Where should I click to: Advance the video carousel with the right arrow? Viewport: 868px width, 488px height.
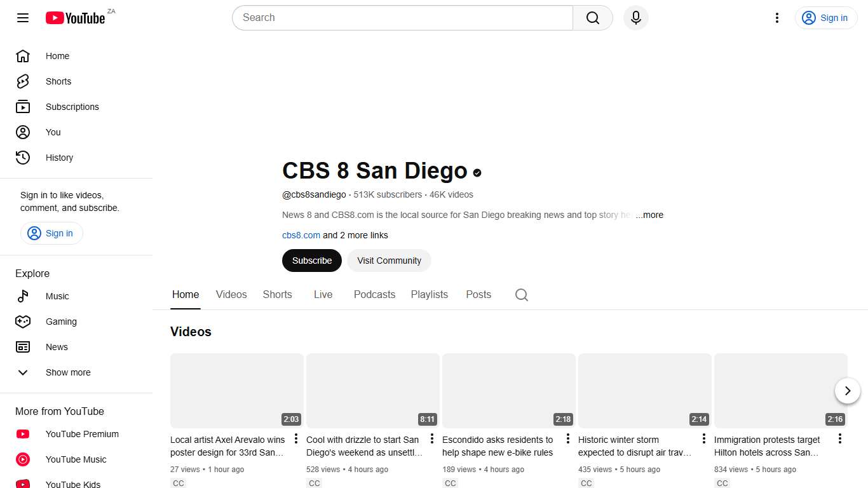848,391
